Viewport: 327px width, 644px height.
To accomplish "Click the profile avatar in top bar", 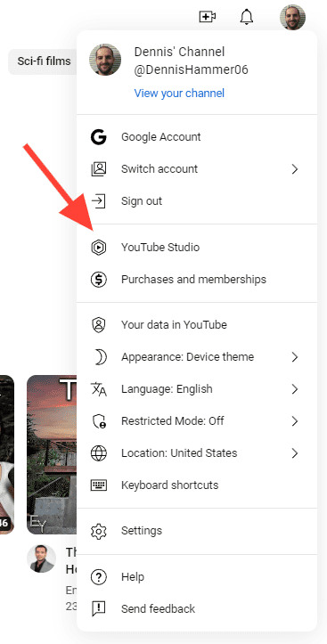I will click(292, 17).
